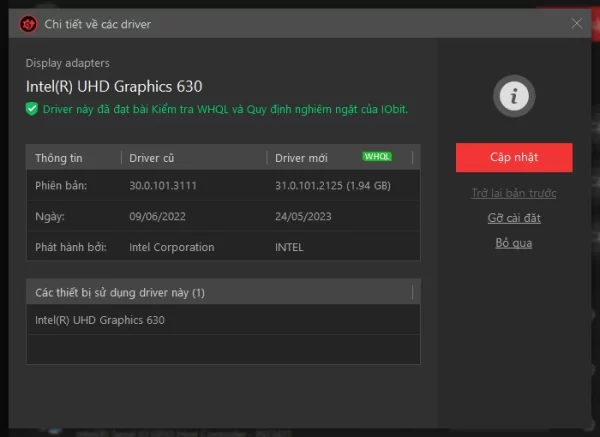The image size is (600, 437).
Task: Close the Chi tiết về các driver dialog
Action: coord(577,23)
